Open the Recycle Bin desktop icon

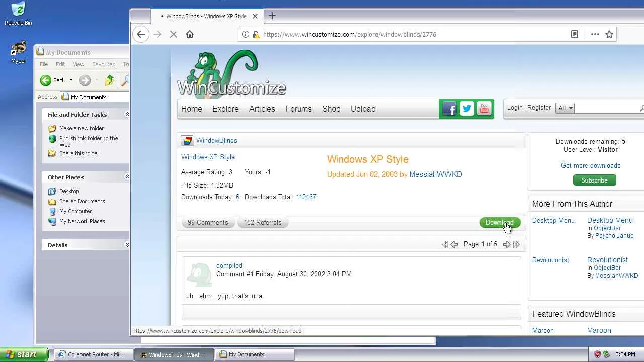tap(18, 14)
